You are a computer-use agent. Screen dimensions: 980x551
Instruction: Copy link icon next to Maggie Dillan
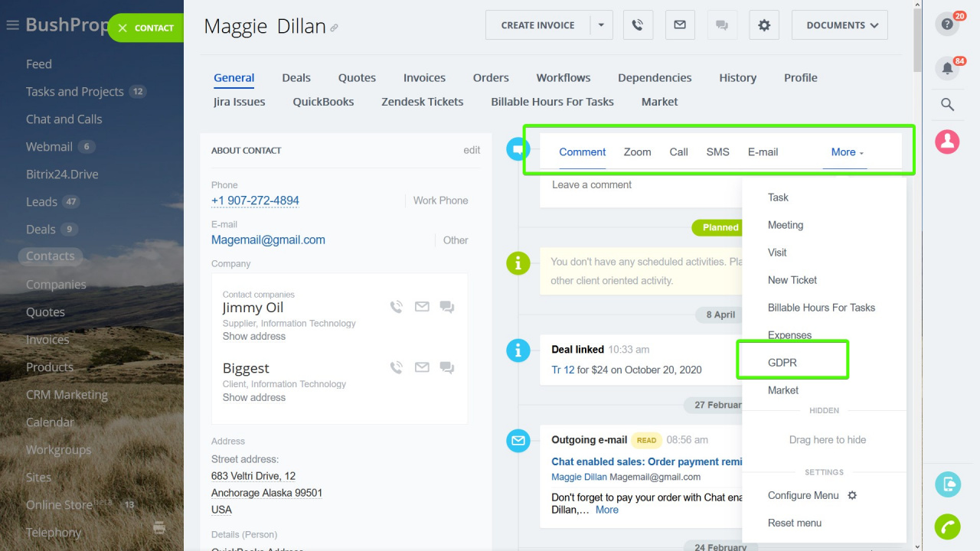tap(334, 28)
